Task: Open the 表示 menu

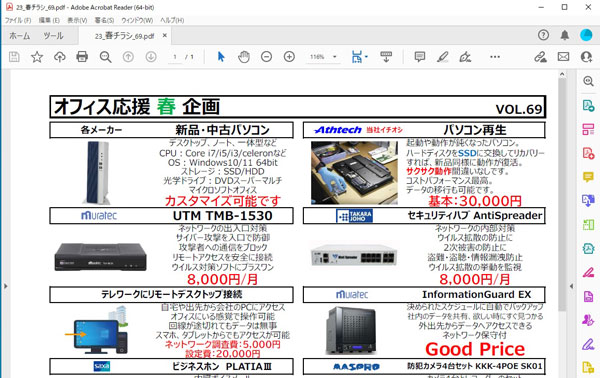Action: [x=77, y=20]
